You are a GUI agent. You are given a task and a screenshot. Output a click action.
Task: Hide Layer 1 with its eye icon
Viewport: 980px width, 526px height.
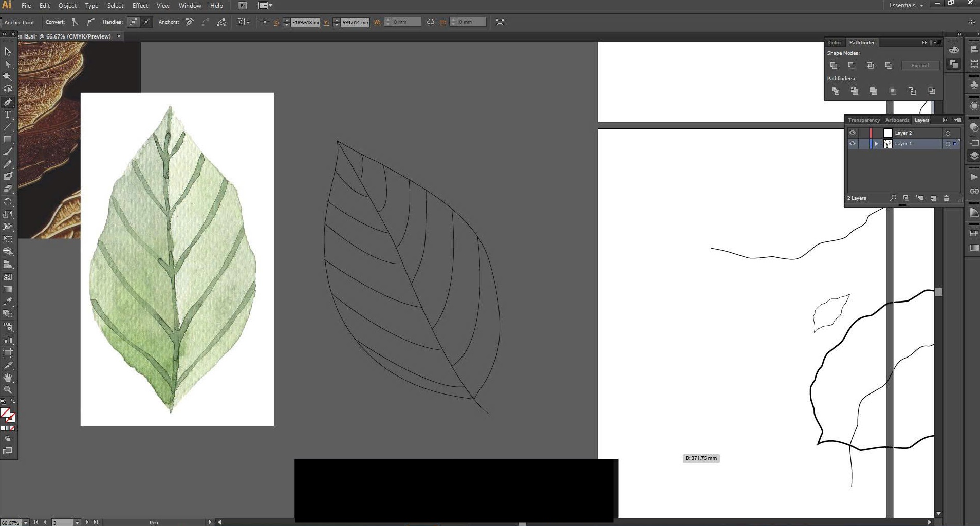click(853, 144)
